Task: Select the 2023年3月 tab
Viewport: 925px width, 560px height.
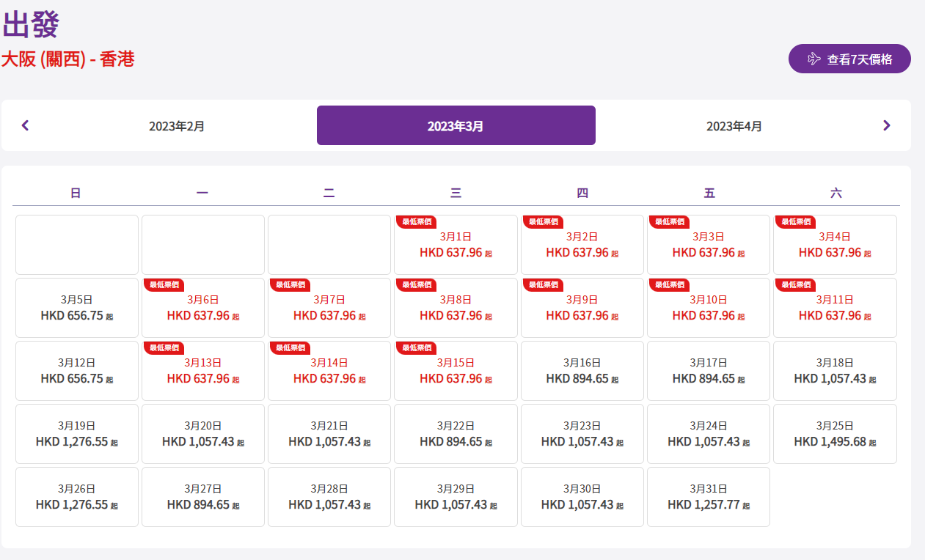Action: [456, 126]
